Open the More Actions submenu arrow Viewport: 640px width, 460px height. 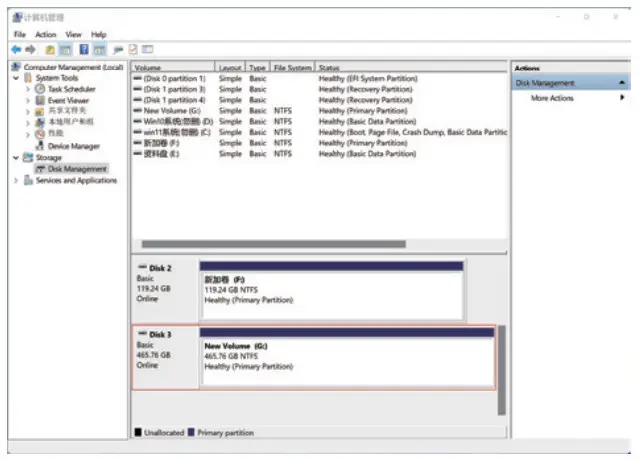[622, 98]
